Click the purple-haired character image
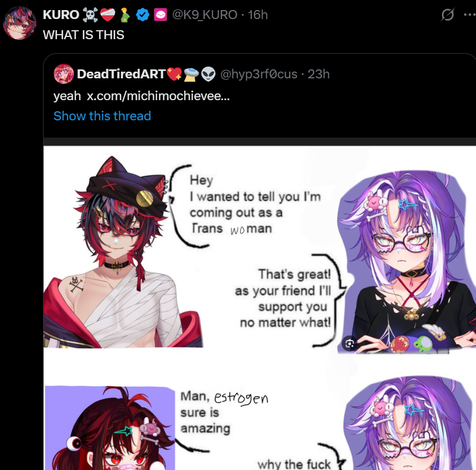Screen dimensions: 476x470 tap(406, 262)
